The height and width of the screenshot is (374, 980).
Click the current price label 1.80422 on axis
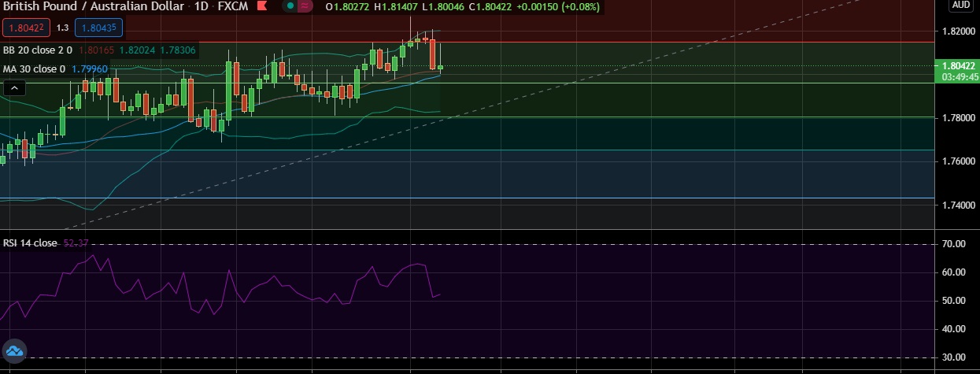coord(956,66)
